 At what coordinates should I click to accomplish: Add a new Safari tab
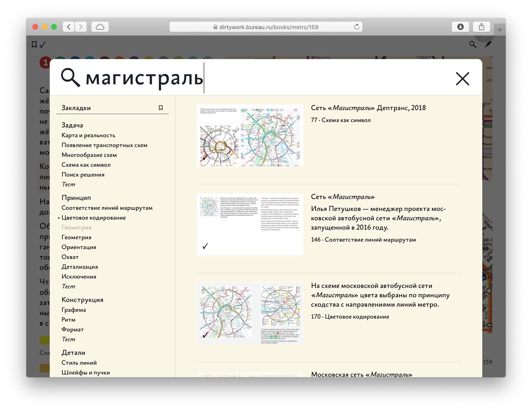click(500, 29)
